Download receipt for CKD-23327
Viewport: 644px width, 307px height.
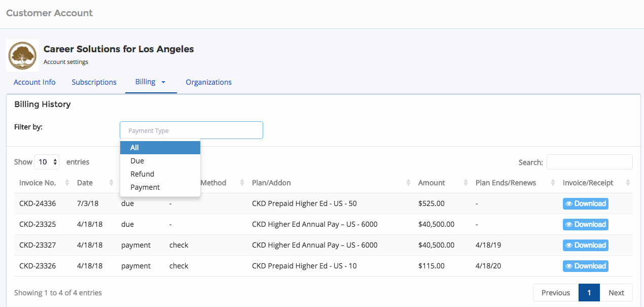tap(586, 245)
